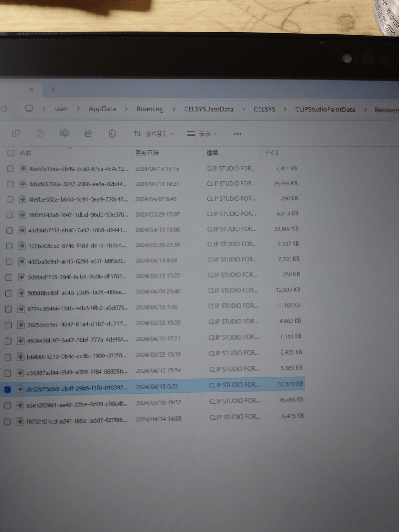The image size is (399, 532).
Task: Check the box for 41d94b7f38-ab40 file
Action: coord(10,230)
